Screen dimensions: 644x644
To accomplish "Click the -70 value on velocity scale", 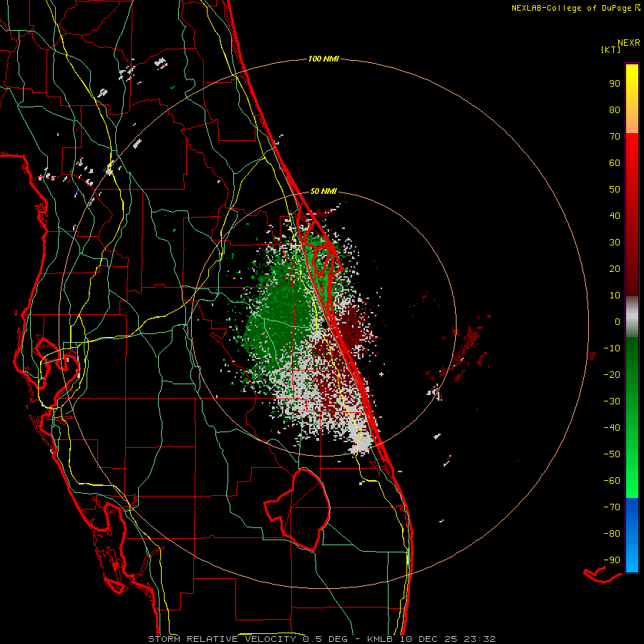I will point(612,507).
